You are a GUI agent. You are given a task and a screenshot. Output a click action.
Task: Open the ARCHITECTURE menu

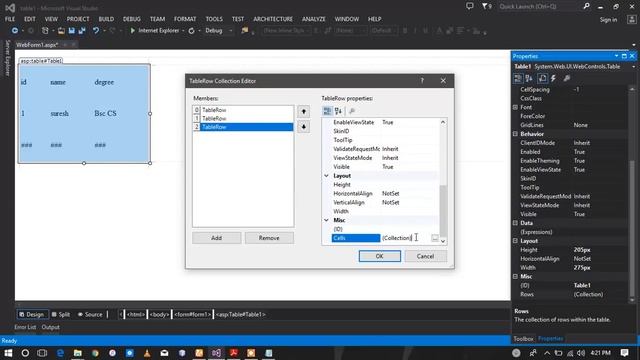[x=273, y=19]
